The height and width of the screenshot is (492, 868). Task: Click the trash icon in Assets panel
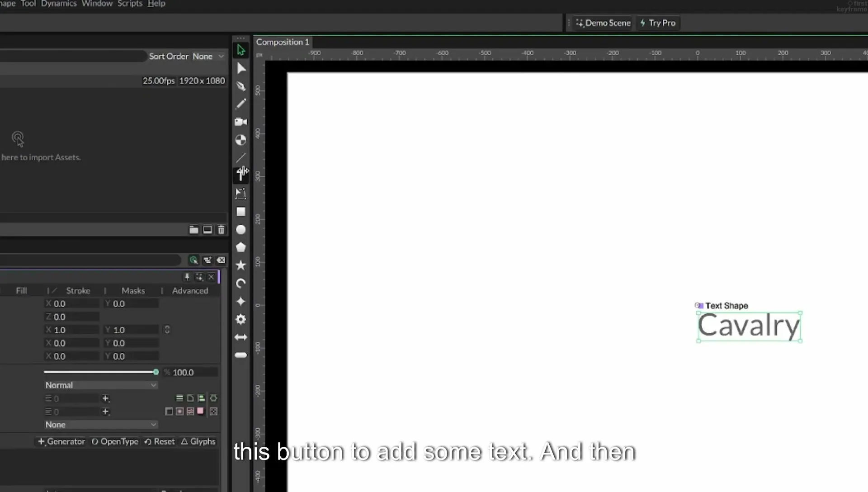tap(221, 230)
